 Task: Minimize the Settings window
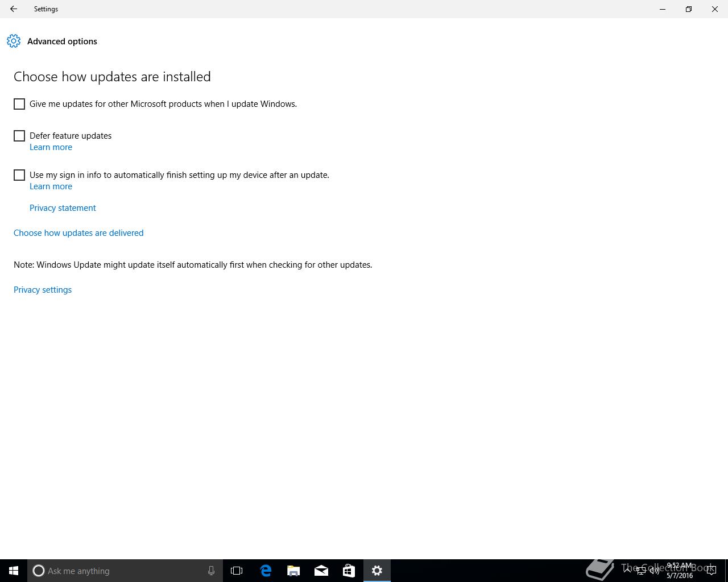coord(663,9)
